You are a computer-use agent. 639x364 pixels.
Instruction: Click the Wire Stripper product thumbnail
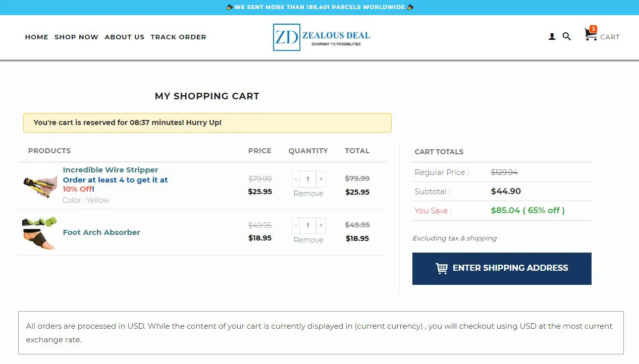coord(40,186)
